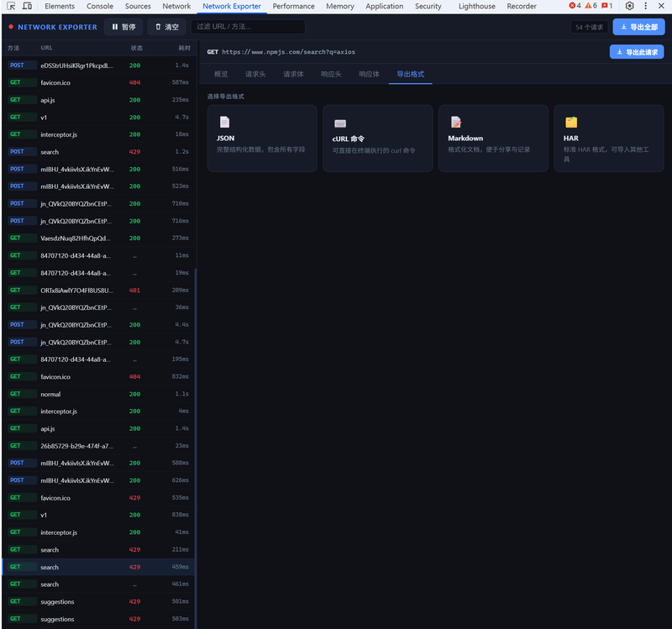The height and width of the screenshot is (629, 672).
Task: Select the POST search request with 429
Action: pos(98,152)
